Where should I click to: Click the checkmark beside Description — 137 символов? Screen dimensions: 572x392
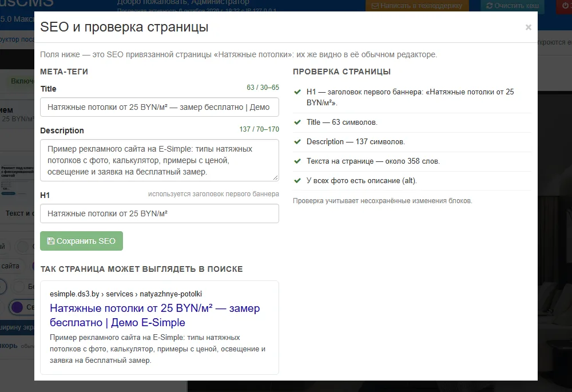297,141
